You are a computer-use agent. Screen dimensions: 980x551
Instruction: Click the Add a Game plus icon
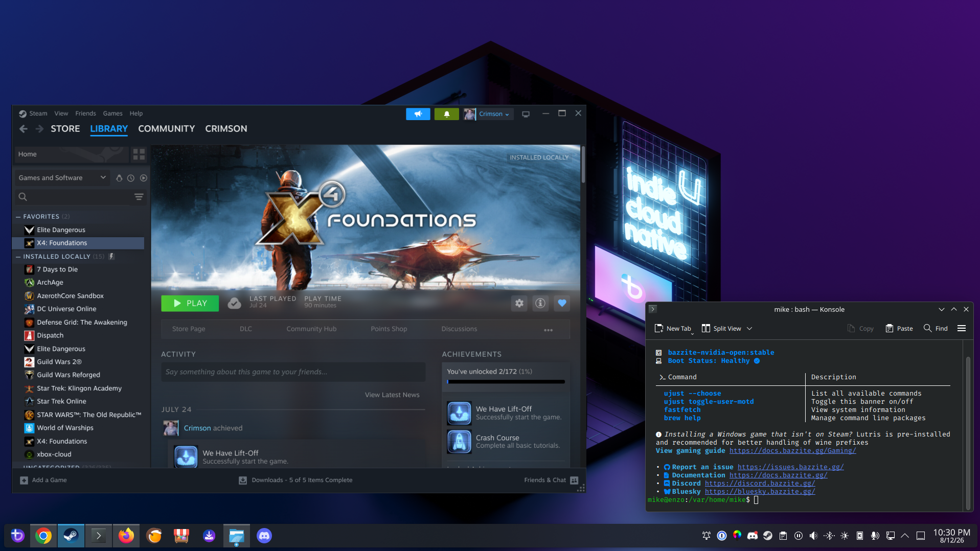[x=24, y=480]
